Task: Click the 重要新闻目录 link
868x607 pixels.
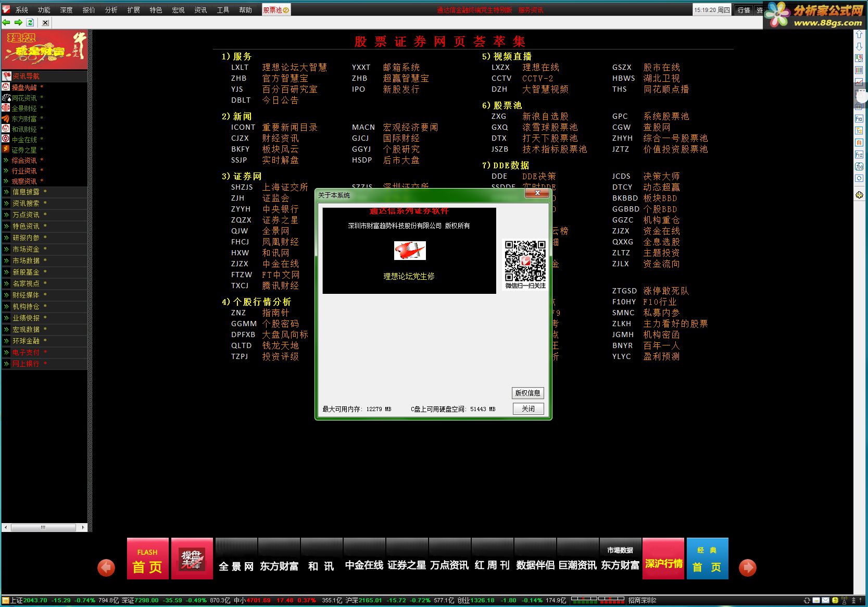Action: click(290, 127)
